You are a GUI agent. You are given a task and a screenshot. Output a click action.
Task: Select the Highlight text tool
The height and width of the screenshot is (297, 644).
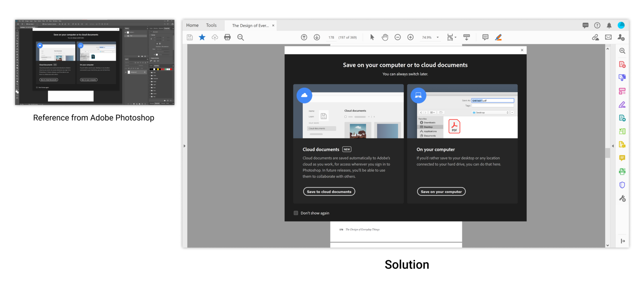499,37
